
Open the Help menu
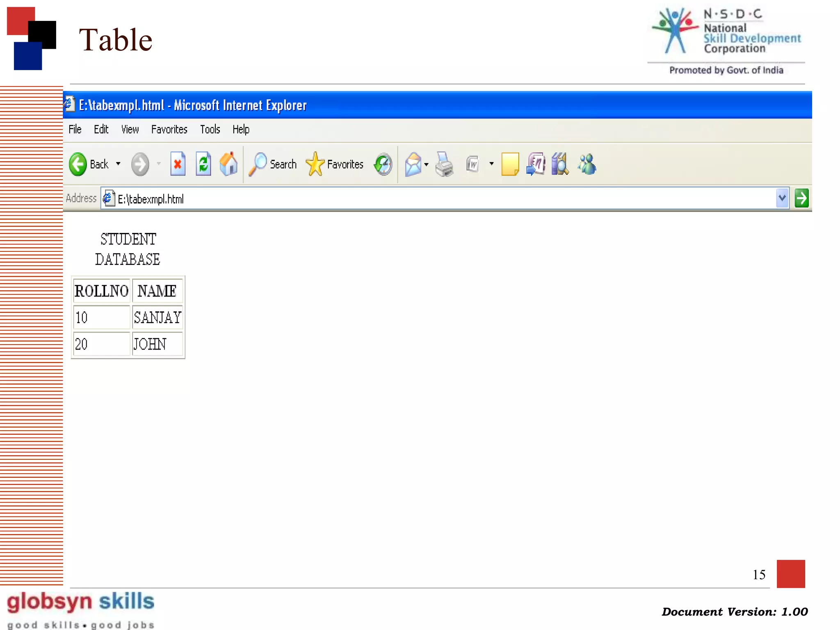[241, 130]
